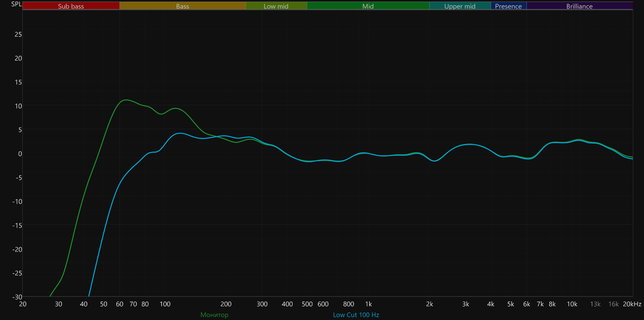Click the SPL axis label
The width and height of the screenshot is (644, 320).
[x=17, y=4]
